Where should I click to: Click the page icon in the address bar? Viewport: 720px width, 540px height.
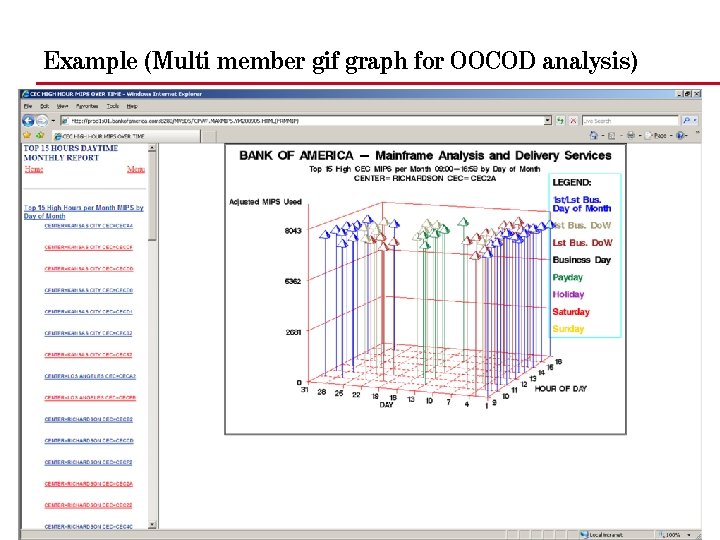[65, 121]
